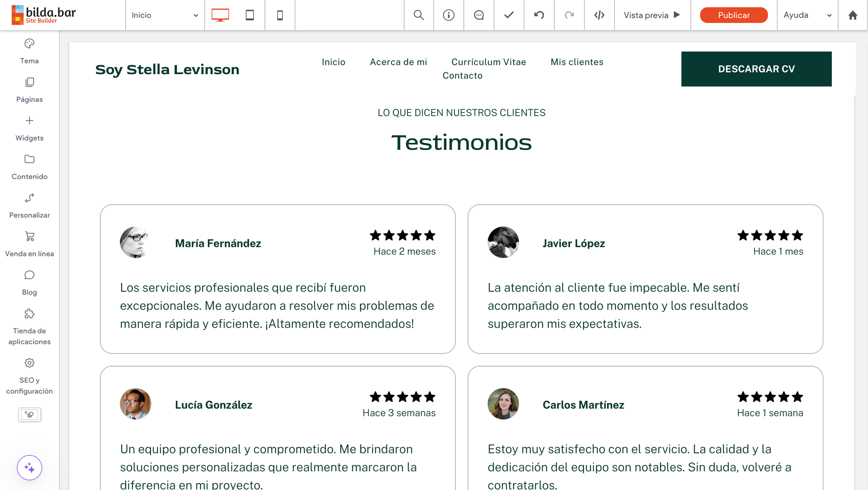Open SEO y configuración settings
Screen dimensions: 868x490
tap(29, 376)
